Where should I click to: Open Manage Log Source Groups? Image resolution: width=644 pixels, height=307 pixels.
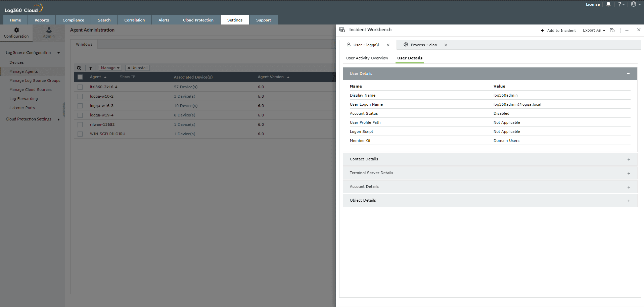[35, 81]
